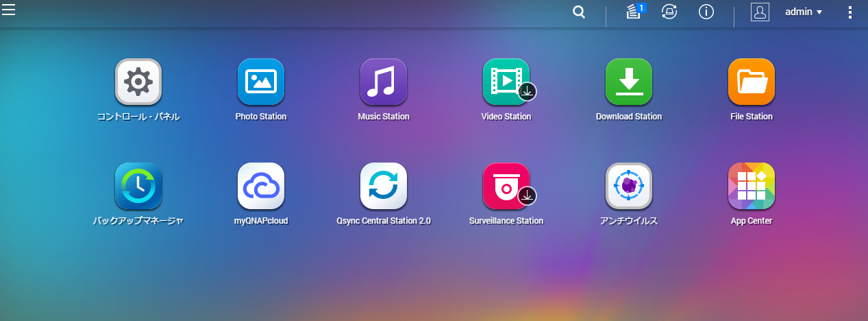Open the コントロール・パネル gear icon
The width and height of the screenshot is (868, 321).
point(138,82)
